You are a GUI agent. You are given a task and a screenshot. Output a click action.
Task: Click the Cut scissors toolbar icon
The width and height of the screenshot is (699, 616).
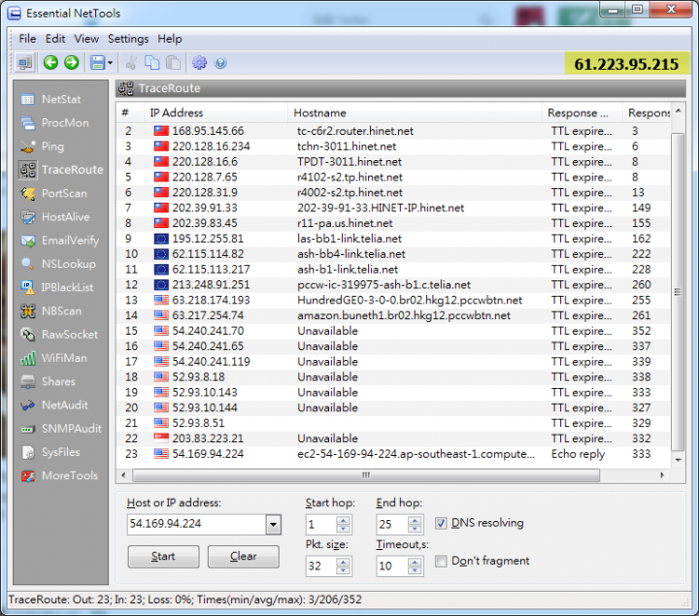(x=131, y=63)
